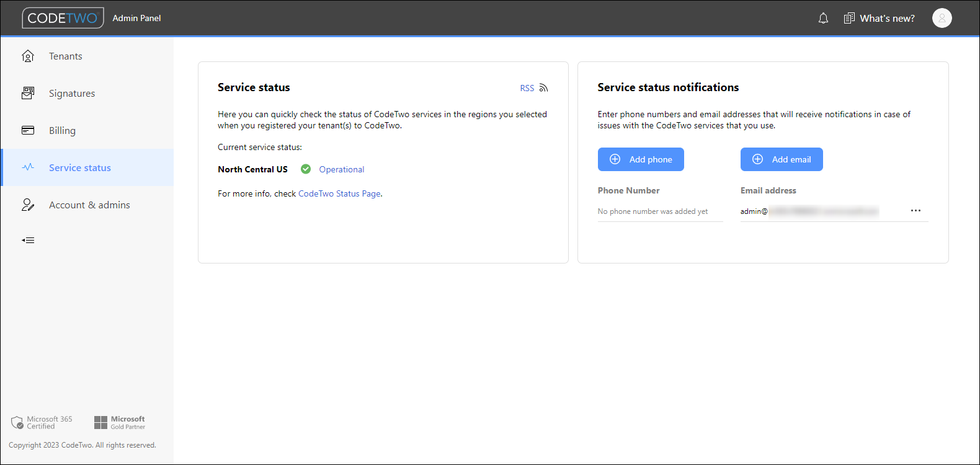Screen dimensions: 980x465
Task: Open the notifications bell
Action: (x=823, y=18)
